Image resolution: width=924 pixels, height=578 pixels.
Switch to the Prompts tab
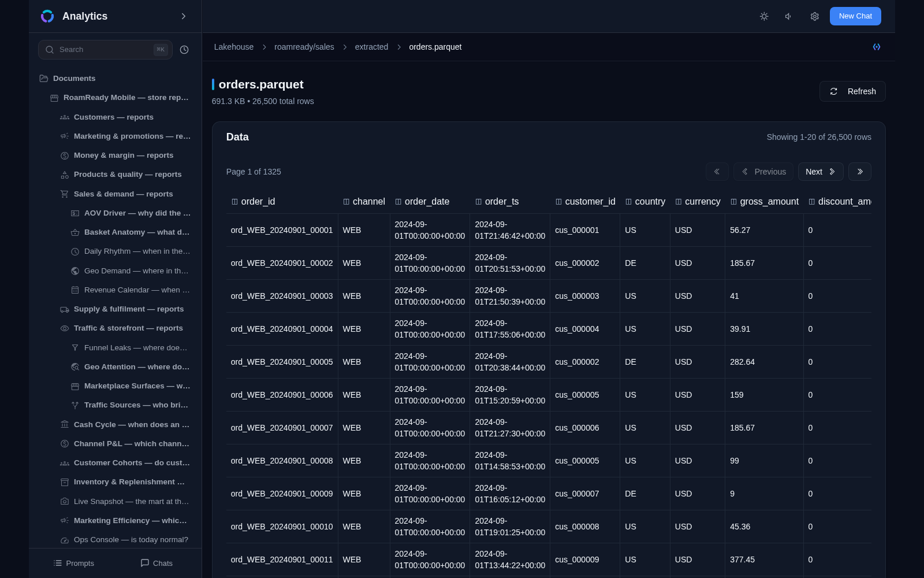coord(73,563)
